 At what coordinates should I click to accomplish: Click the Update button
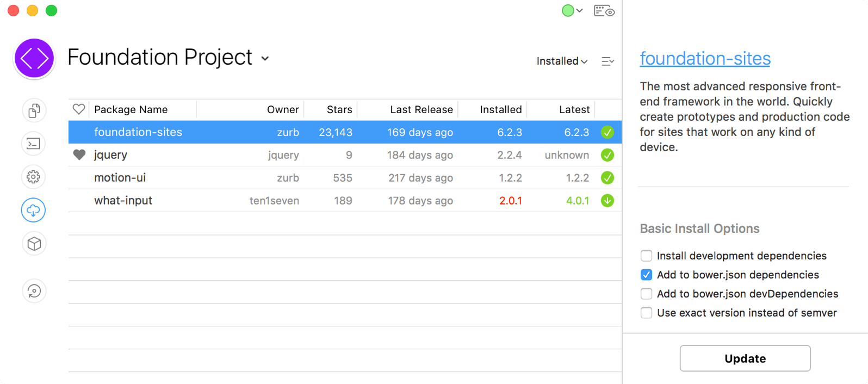point(745,358)
